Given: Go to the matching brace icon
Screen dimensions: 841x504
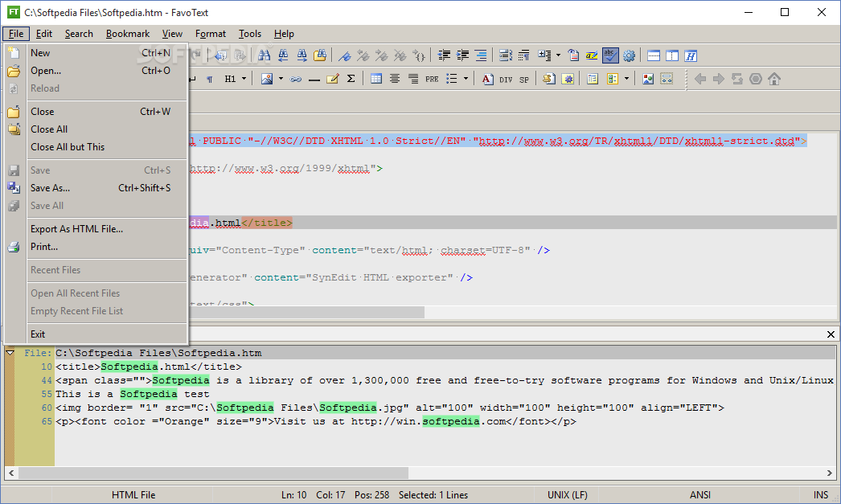Looking at the screenshot, I should (x=419, y=55).
